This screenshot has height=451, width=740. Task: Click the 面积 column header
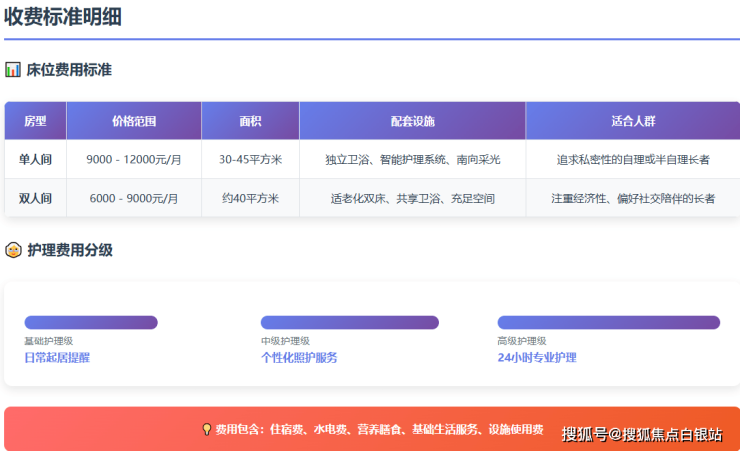[250, 121]
